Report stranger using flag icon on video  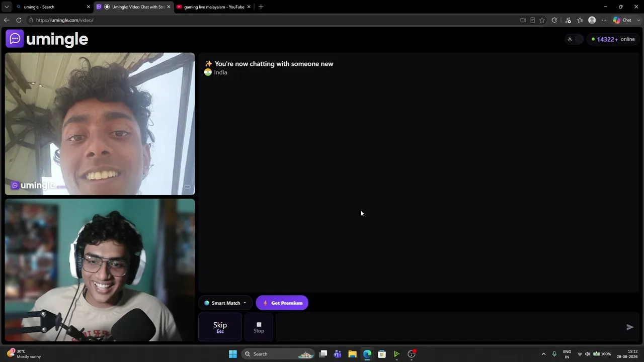(187, 188)
